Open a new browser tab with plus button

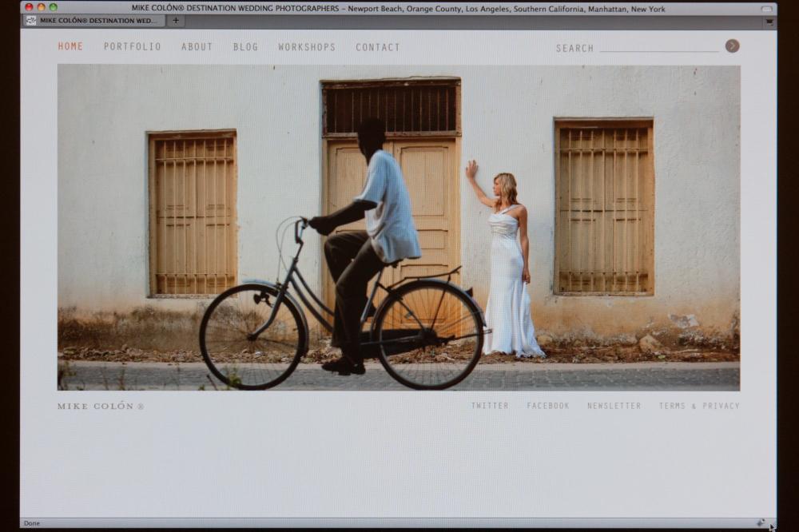coord(176,21)
